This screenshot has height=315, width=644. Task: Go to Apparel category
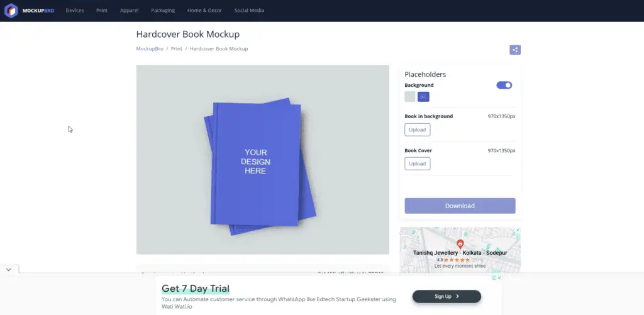point(129,11)
